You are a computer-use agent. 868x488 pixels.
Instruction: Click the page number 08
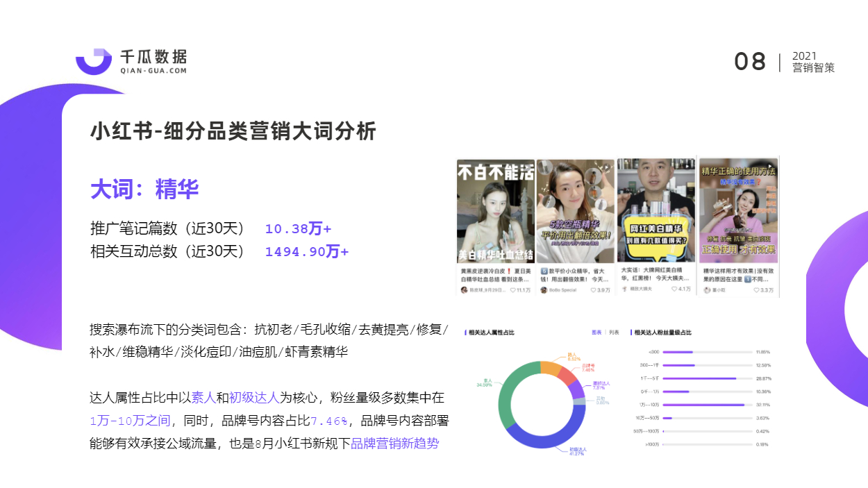[750, 62]
